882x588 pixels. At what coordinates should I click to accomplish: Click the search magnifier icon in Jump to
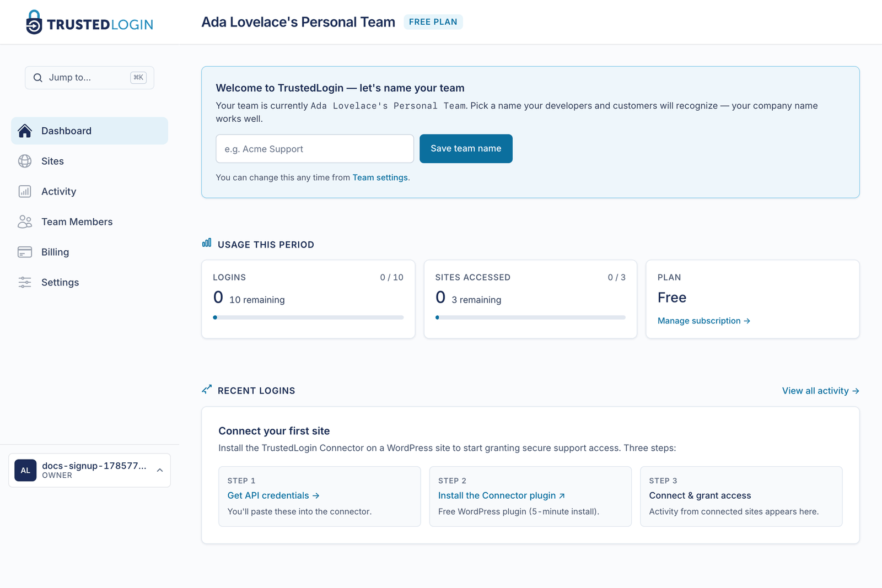point(38,78)
